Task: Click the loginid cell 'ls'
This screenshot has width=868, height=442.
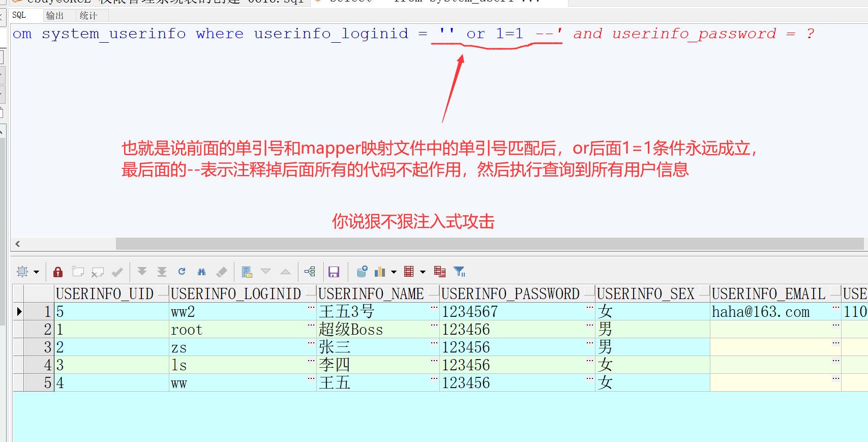Action: point(243,365)
